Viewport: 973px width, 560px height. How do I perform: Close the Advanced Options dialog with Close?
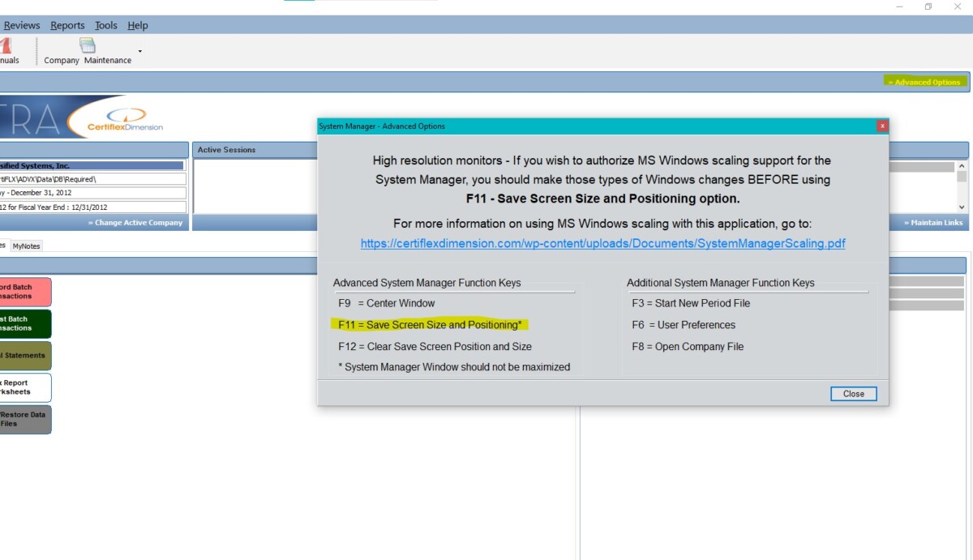point(853,393)
